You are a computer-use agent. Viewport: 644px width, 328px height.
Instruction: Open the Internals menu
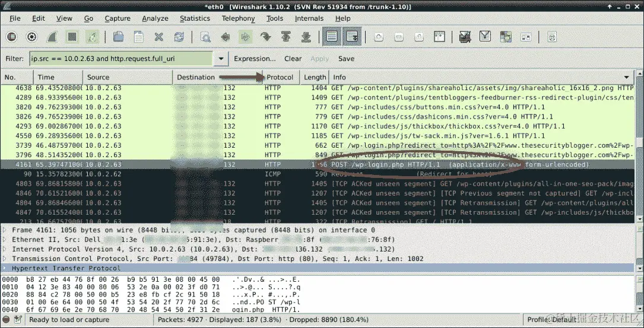309,18
